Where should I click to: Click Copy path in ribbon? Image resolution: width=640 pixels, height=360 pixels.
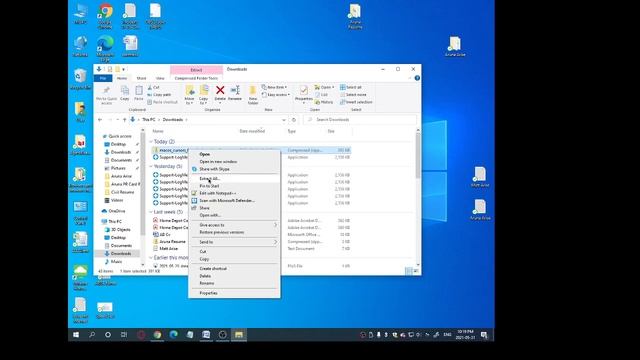(159, 95)
